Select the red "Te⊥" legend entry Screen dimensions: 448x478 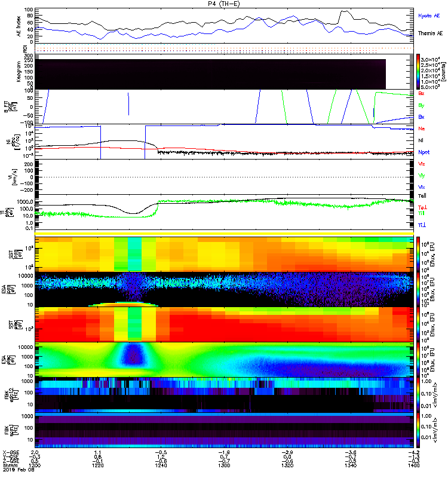(422, 207)
